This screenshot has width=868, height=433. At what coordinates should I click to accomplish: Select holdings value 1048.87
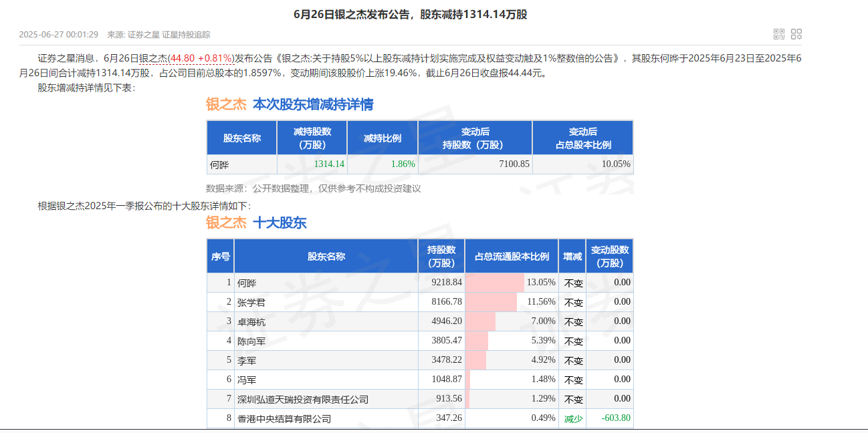pos(447,379)
